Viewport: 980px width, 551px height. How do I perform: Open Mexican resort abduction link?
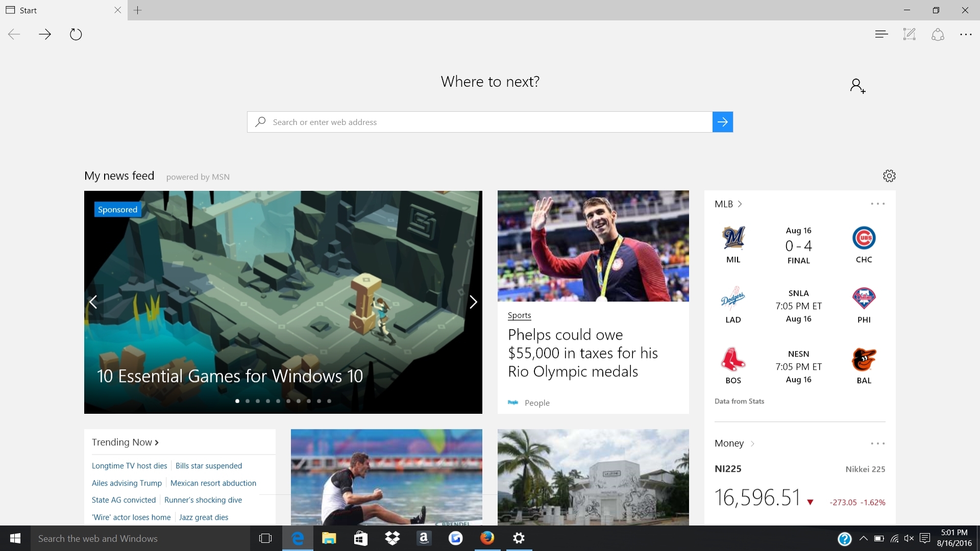tap(213, 483)
